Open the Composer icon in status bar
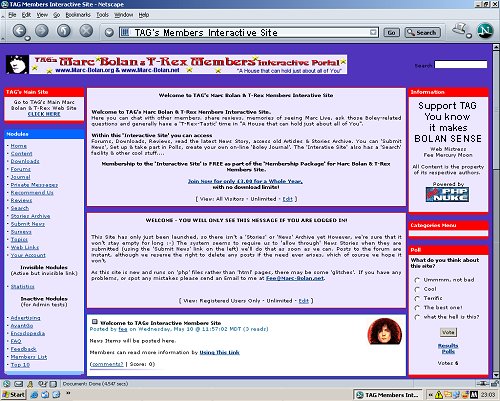 point(53,384)
